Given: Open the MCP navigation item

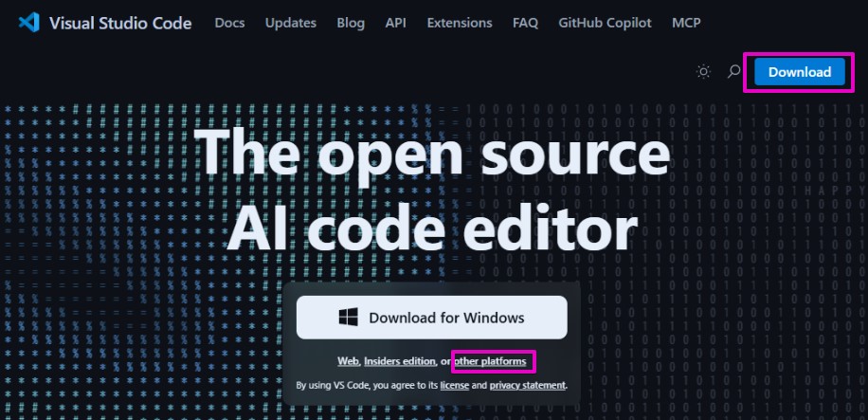Looking at the screenshot, I should [x=686, y=23].
